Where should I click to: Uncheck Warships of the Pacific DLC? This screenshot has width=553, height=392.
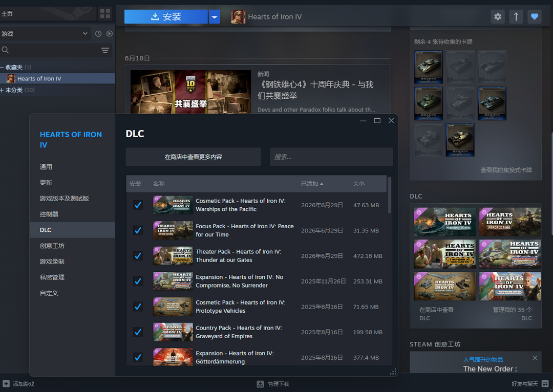point(138,205)
